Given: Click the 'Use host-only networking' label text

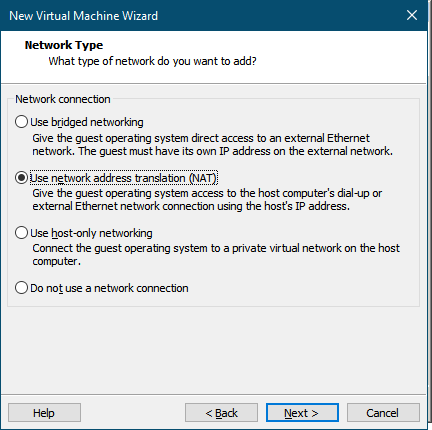Looking at the screenshot, I should [x=91, y=233].
